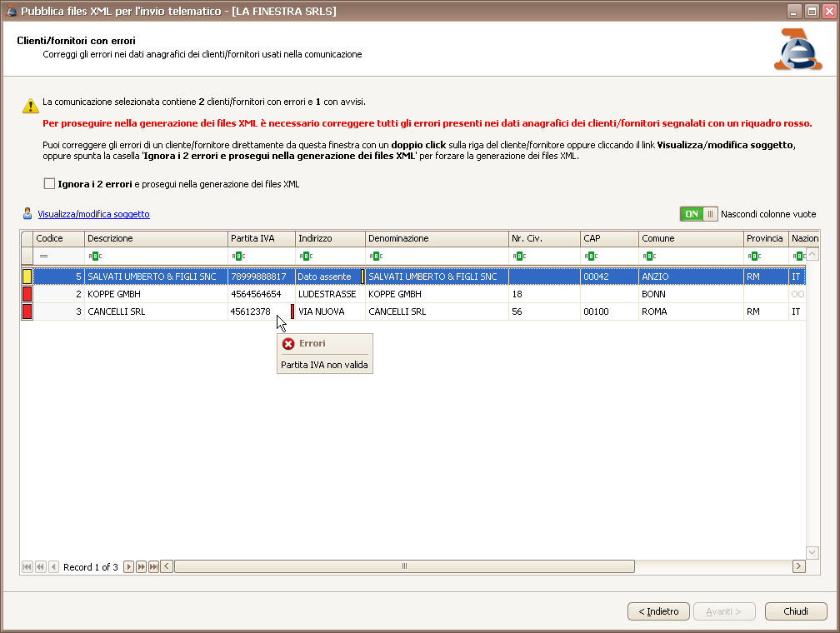Click the user icon beside Visualizza/modifica soggetto
The image size is (840, 633).
coord(27,214)
